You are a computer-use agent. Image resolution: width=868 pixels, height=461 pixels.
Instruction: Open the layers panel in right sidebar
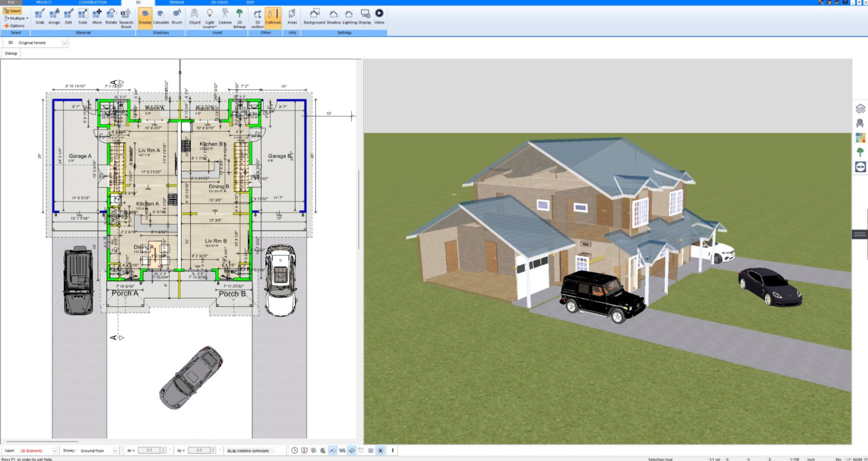coord(860,108)
